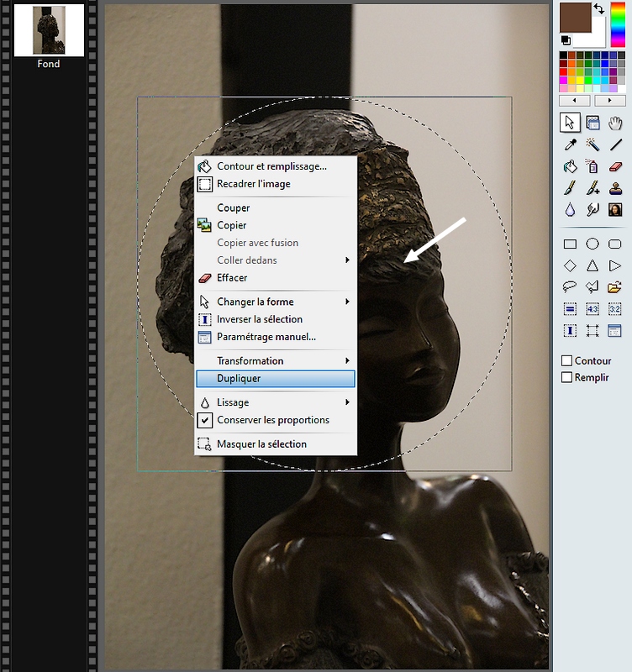
Task: Set selection ratio to 4:3
Action: (x=592, y=308)
